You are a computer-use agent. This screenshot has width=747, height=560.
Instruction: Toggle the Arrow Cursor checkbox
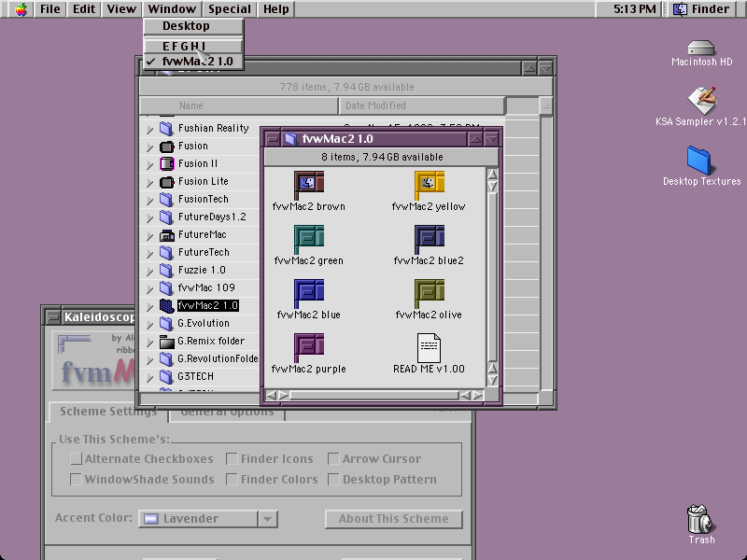point(333,458)
